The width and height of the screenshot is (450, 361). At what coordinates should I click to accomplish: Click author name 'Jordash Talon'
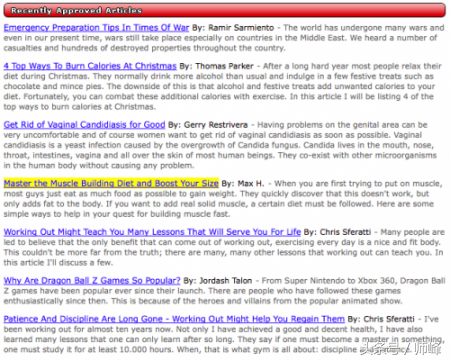[x=226, y=281]
